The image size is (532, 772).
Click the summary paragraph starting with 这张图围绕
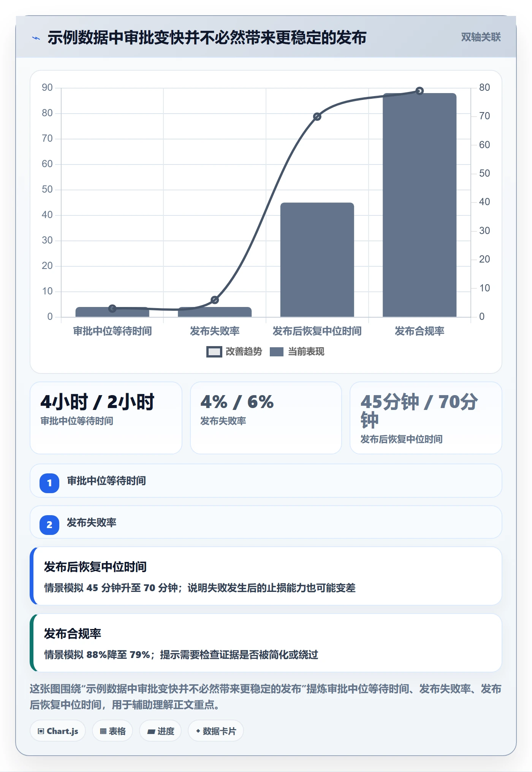coord(266,697)
